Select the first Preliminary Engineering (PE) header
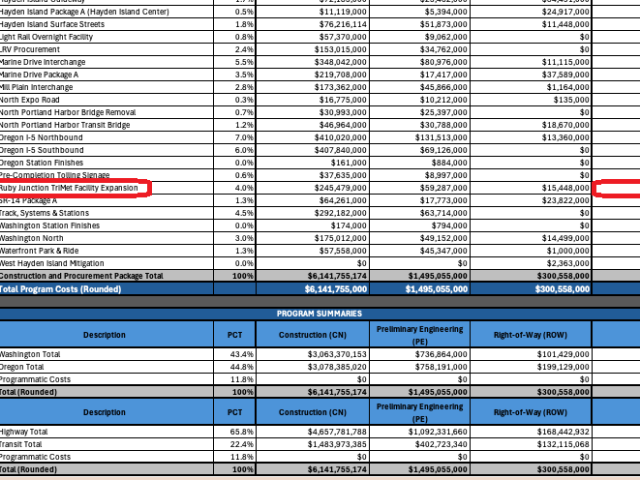Viewport: 640px width, 480px height. click(x=420, y=335)
